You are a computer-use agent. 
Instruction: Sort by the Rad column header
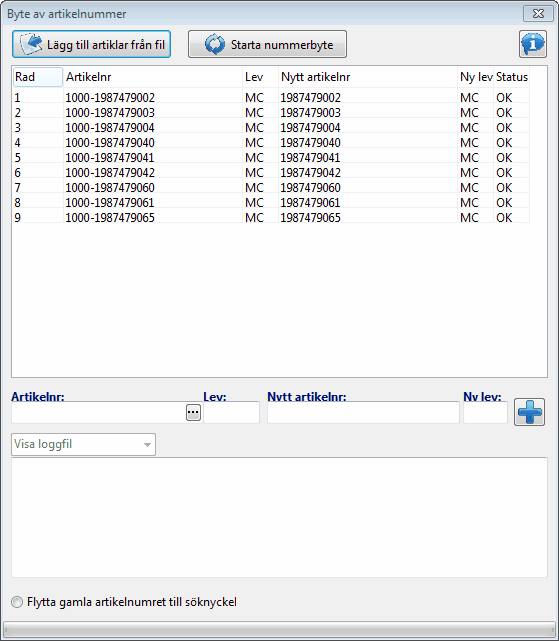pos(38,77)
